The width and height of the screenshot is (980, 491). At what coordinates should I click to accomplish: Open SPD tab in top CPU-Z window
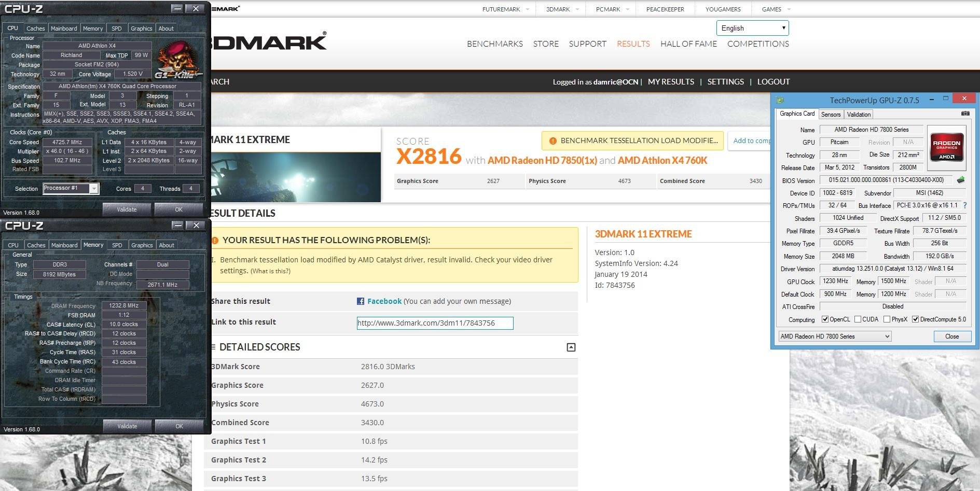click(x=117, y=29)
